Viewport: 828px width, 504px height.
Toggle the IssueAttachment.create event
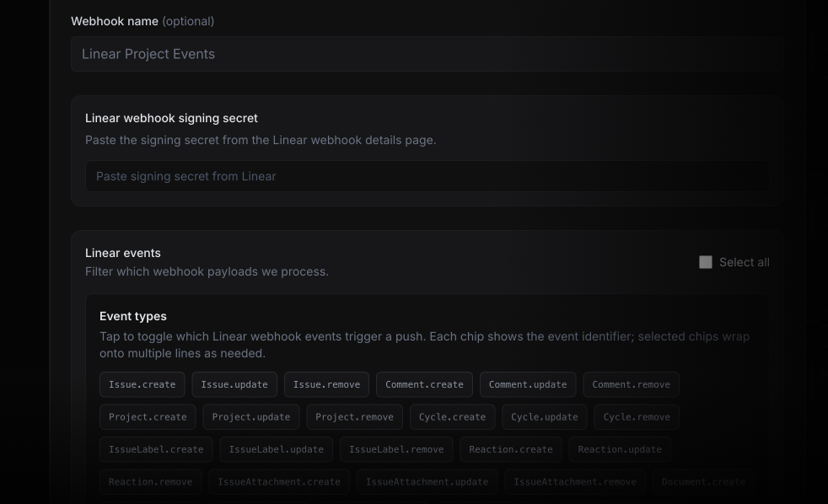click(x=278, y=481)
